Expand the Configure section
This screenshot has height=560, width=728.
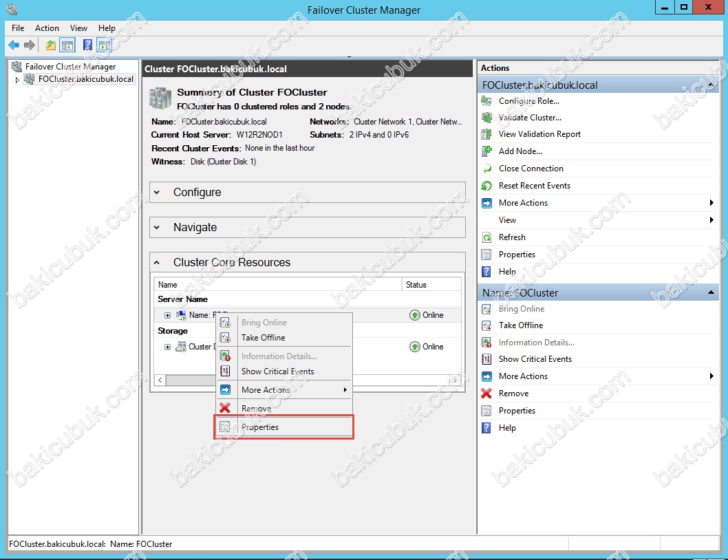(x=156, y=192)
